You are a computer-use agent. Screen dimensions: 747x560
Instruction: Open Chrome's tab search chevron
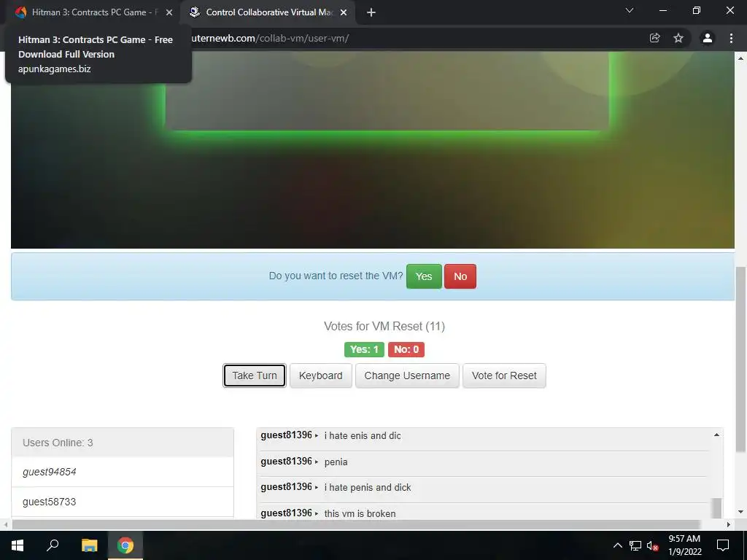pos(630,10)
